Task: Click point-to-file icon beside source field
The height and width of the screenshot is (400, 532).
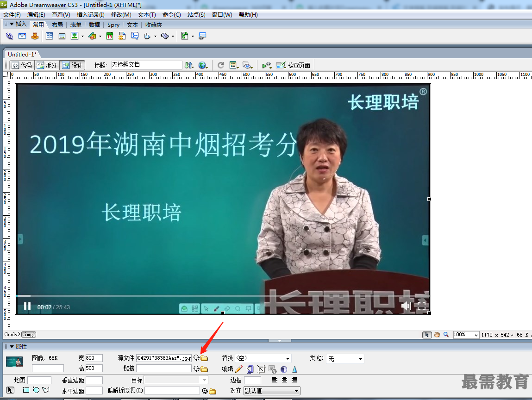Action: click(196, 357)
